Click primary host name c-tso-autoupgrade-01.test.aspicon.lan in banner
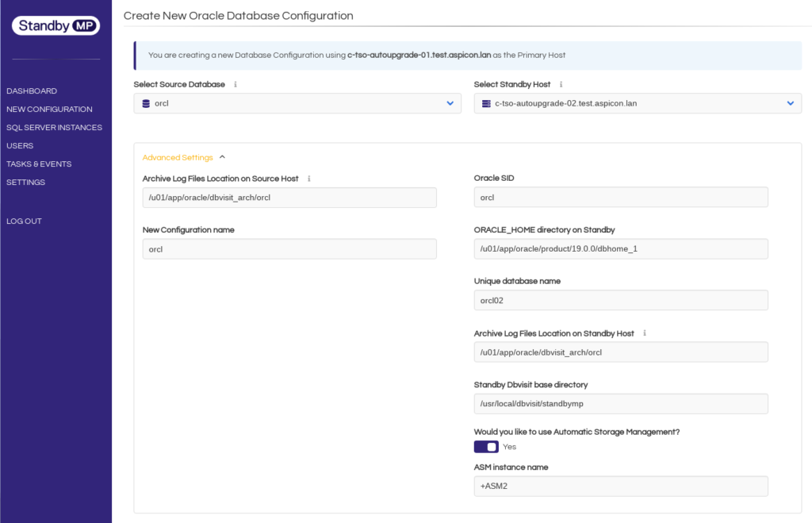The height and width of the screenshot is (523, 812). tap(419, 55)
